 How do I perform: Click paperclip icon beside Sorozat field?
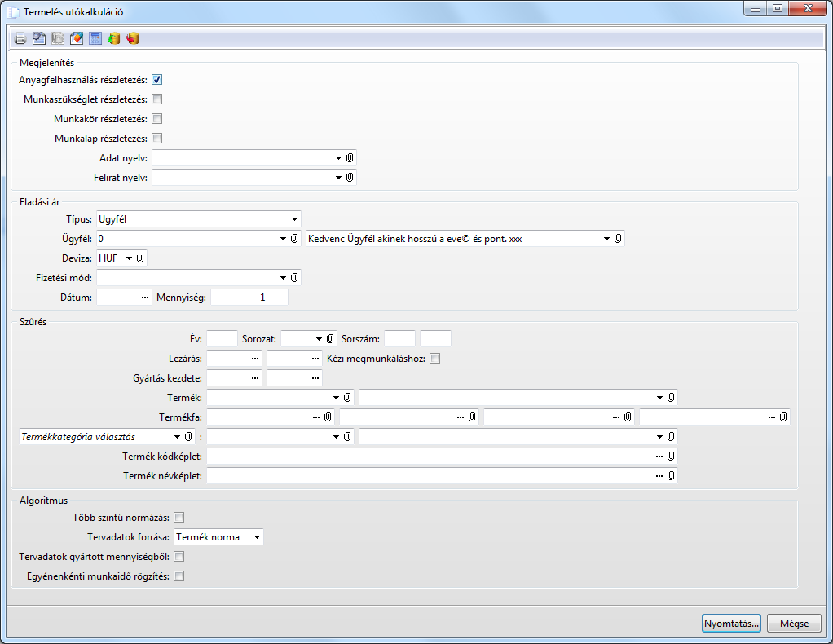pos(330,338)
